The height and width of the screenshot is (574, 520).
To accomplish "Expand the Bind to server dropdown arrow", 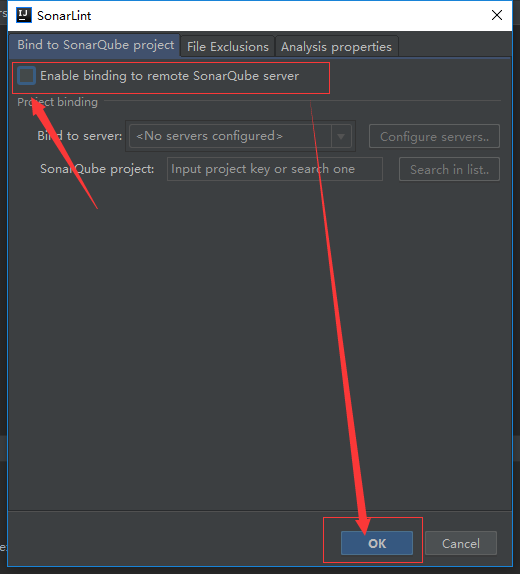I will tap(341, 136).
